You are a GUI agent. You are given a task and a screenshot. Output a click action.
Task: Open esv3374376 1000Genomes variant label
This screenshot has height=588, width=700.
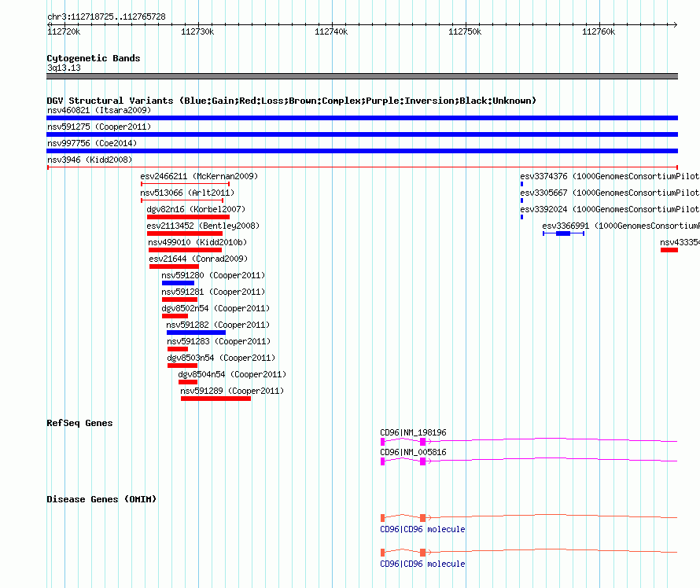click(610, 176)
